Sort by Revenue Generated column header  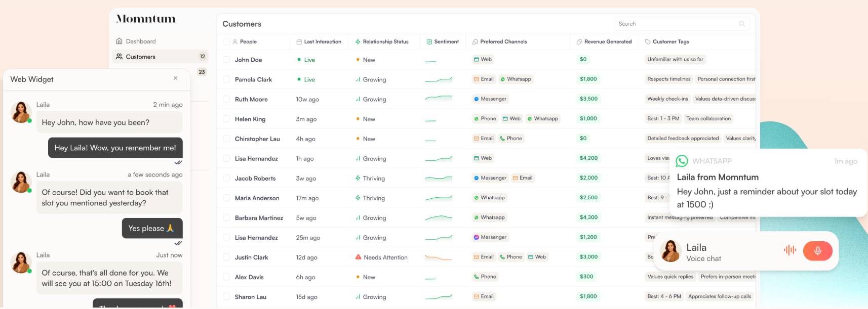pyautogui.click(x=608, y=42)
